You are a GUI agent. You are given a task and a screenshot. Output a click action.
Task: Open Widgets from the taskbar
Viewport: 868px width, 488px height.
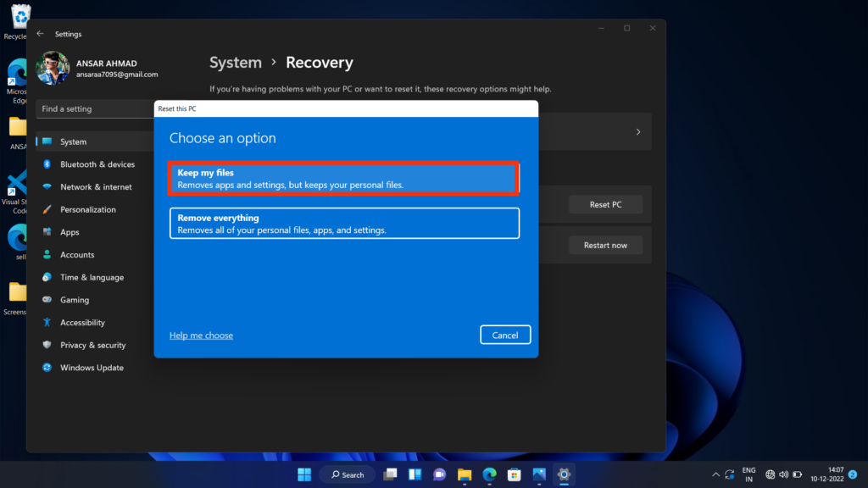point(415,474)
